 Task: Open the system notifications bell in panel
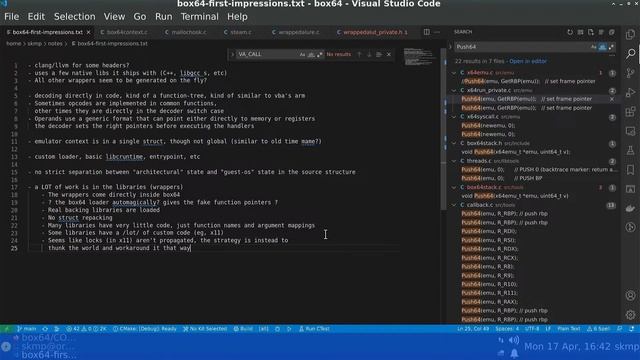[x=514, y=353]
